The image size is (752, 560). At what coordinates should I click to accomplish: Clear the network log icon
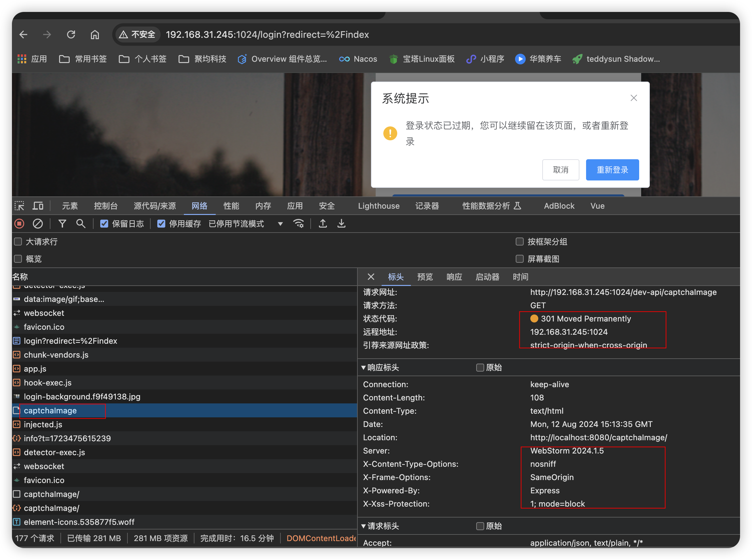pos(38,224)
